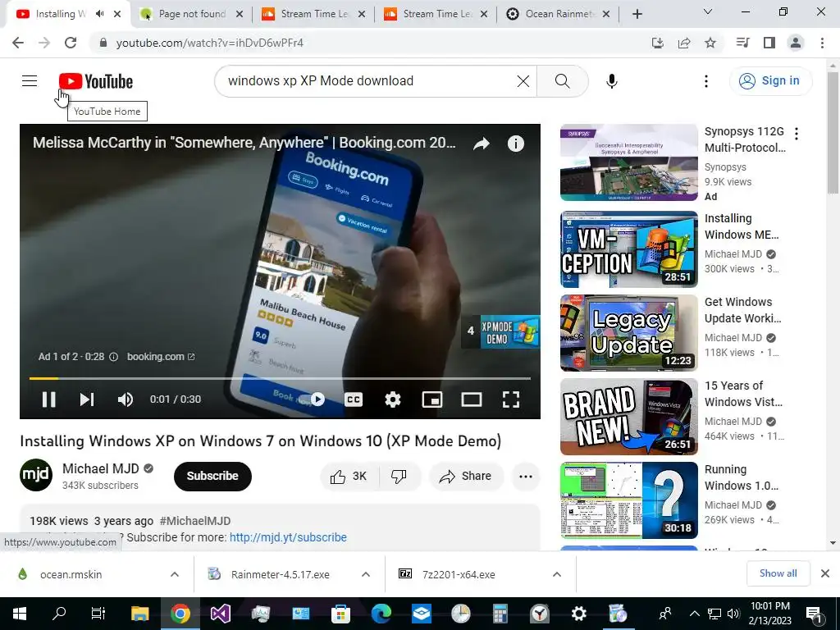840x630 pixels.
Task: Like the video (3K)
Action: [x=349, y=477]
